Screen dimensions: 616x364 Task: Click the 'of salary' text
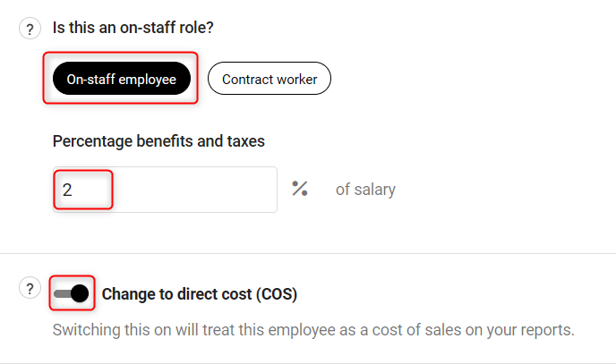pos(365,190)
